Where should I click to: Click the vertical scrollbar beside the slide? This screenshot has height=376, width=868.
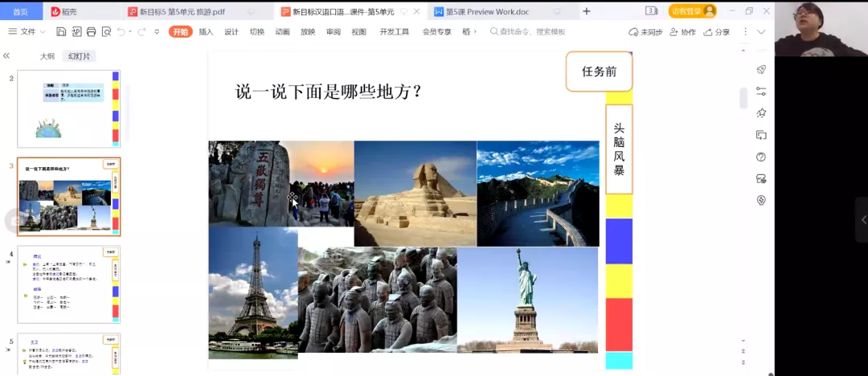coord(743,97)
